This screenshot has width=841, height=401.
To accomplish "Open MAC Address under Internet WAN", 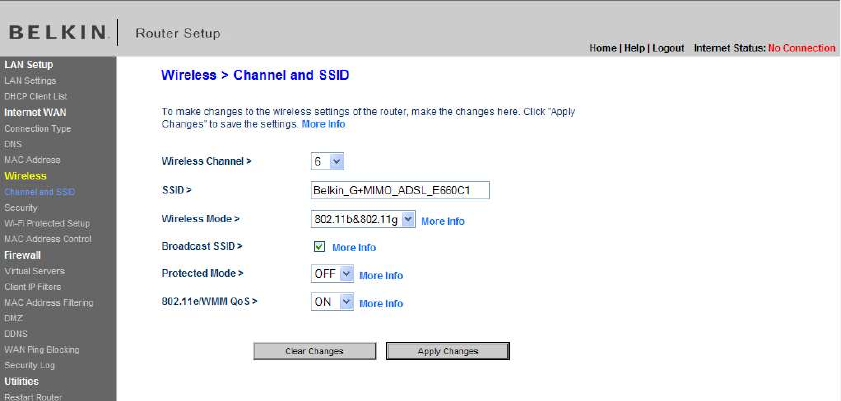I will [x=32, y=160].
